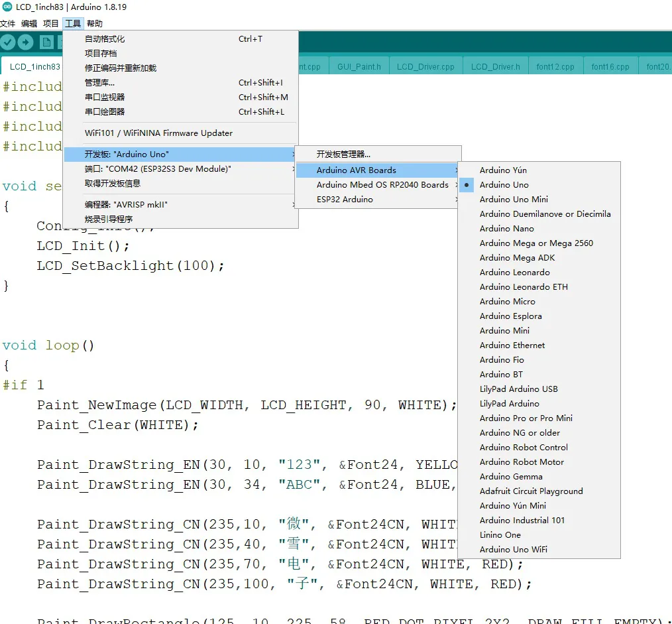Viewport: 672px width, 624px height.
Task: Expand the 编程器 AVRISP mkII submenu
Action: [180, 204]
